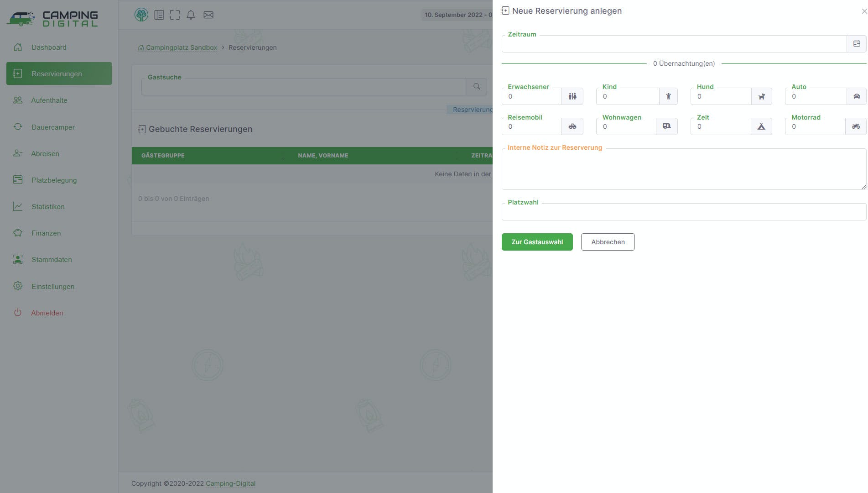Open Abreisen in the sidebar
Viewport: 868px width, 493px height.
59,153
